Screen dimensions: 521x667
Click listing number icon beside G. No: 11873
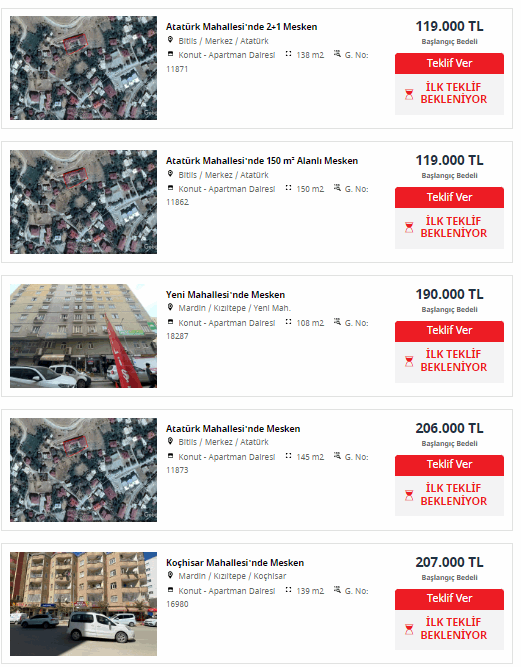tap(337, 456)
